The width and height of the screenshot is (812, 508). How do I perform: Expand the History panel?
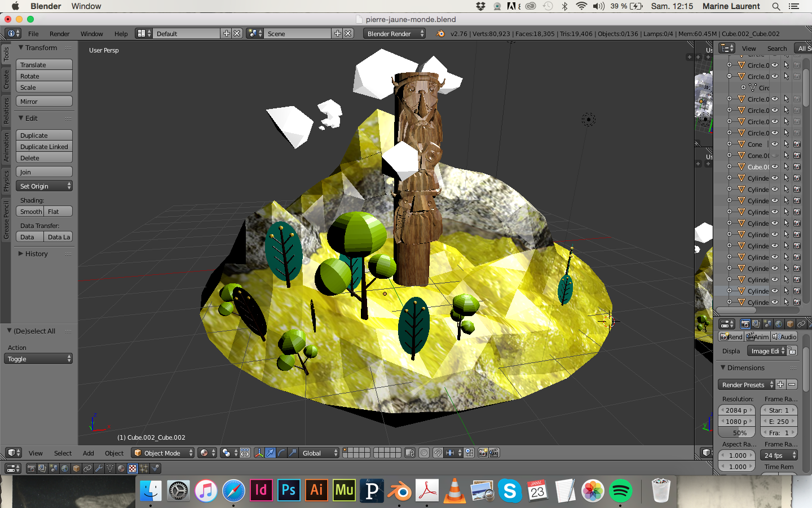[36, 254]
